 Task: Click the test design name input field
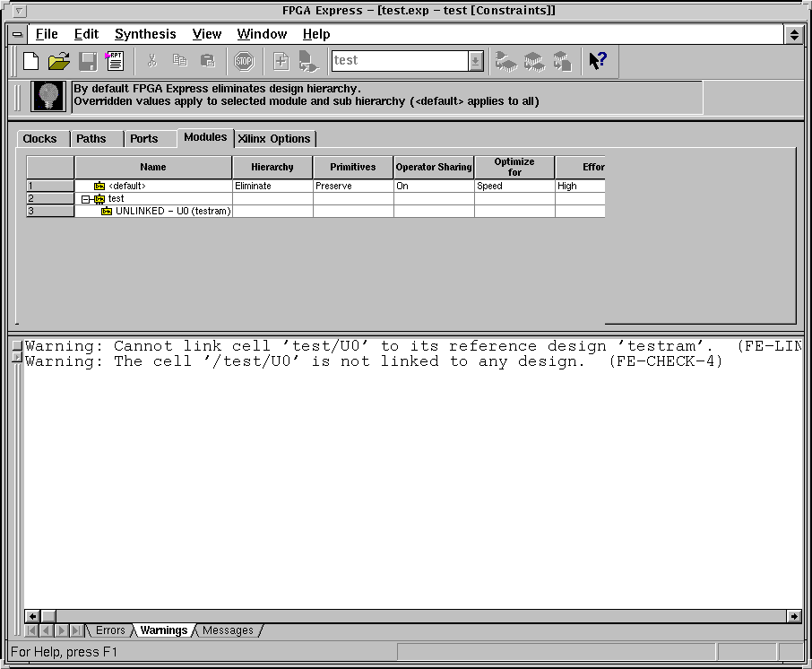tap(401, 61)
